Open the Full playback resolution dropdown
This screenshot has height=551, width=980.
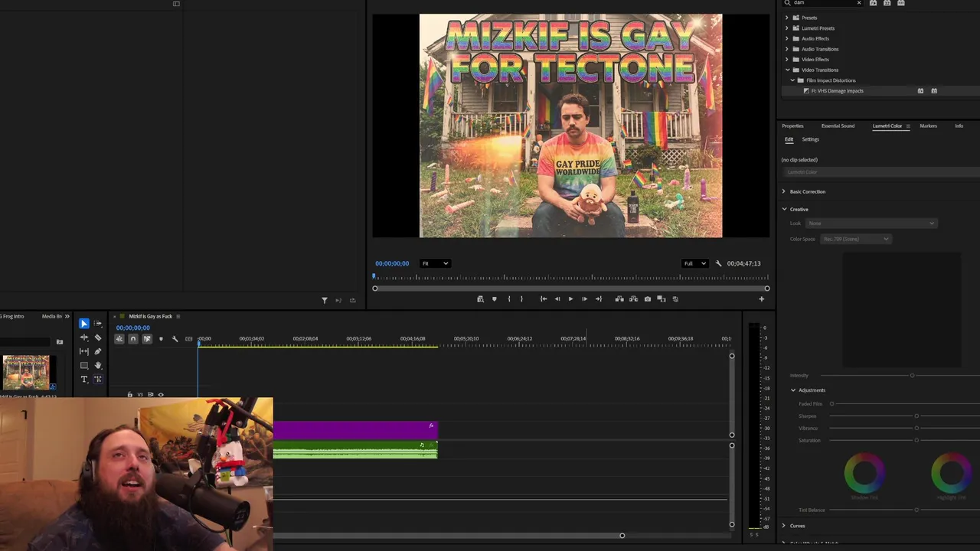(694, 263)
